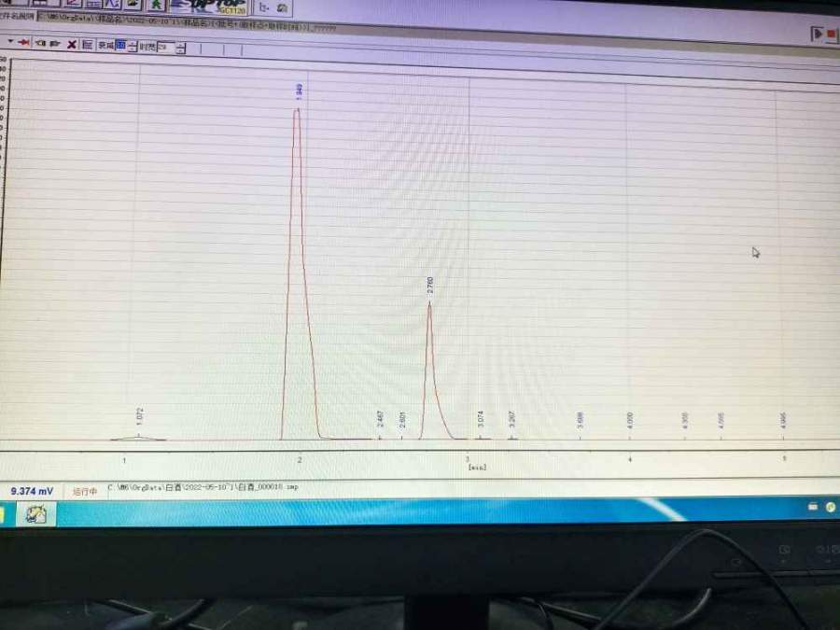Click the 4.000 retention time label
Viewport: 840px width, 630px height.
pyautogui.click(x=630, y=419)
